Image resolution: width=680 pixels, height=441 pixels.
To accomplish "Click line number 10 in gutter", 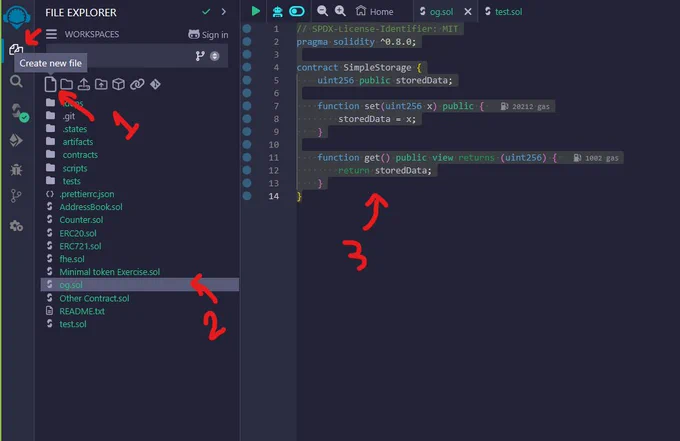I will coord(274,145).
